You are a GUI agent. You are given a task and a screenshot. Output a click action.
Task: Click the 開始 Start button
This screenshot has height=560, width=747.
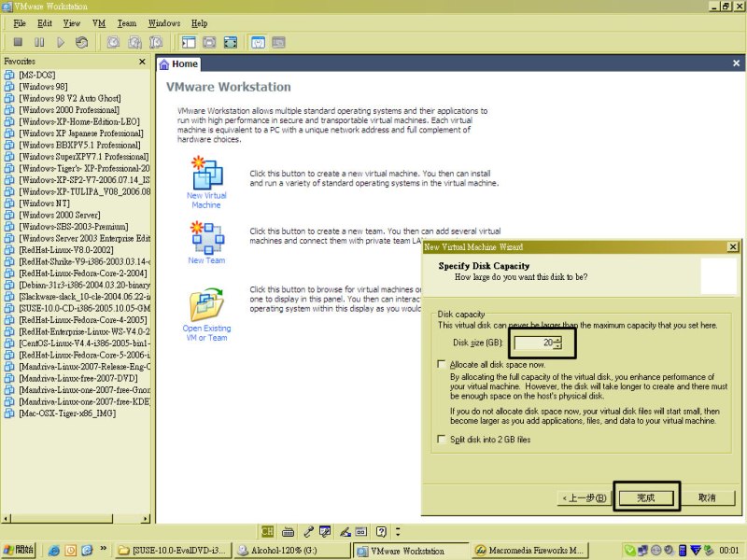[x=19, y=550]
